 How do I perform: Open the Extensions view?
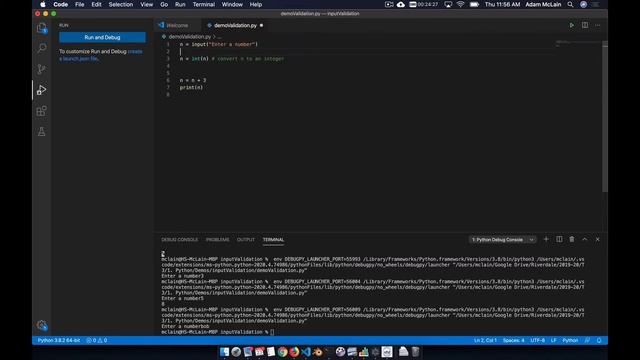(42, 111)
